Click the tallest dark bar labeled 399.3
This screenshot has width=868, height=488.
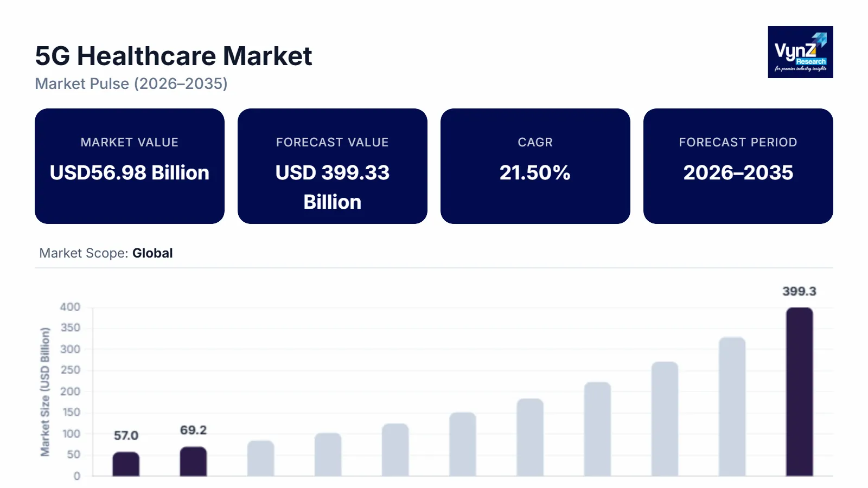pos(799,391)
